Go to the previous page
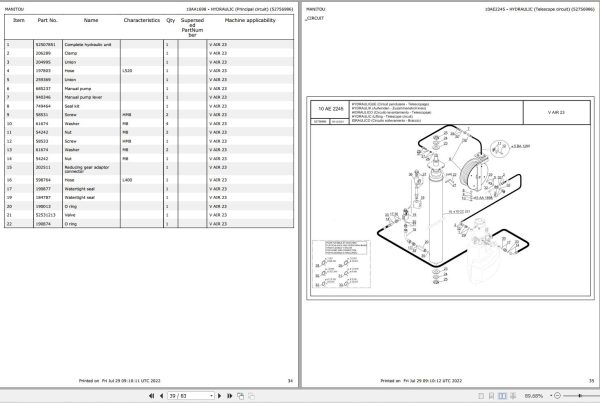This screenshot has width=600, height=403. (161, 396)
